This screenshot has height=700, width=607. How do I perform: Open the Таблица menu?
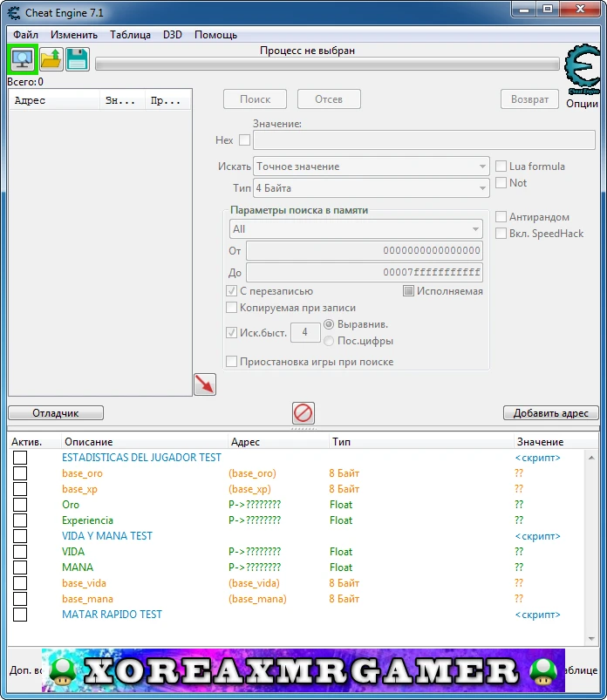(x=131, y=35)
